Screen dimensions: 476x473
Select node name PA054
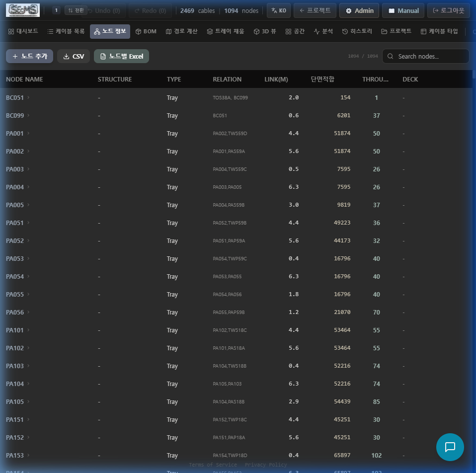(x=15, y=277)
